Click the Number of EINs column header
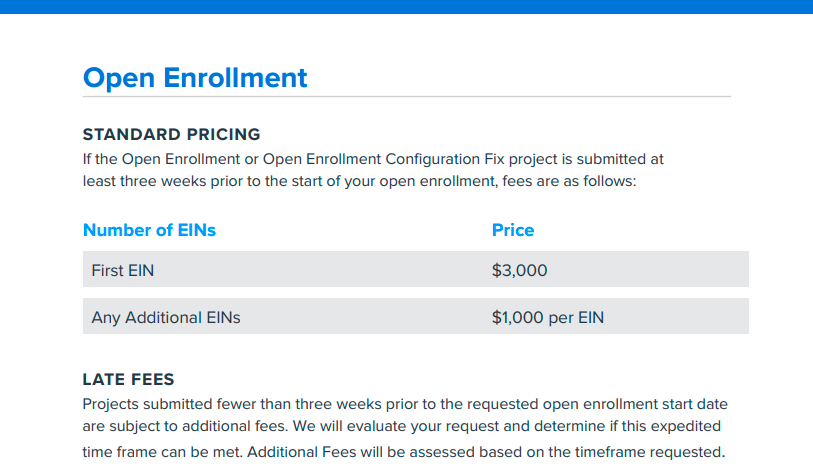This screenshot has width=813, height=472. (149, 230)
